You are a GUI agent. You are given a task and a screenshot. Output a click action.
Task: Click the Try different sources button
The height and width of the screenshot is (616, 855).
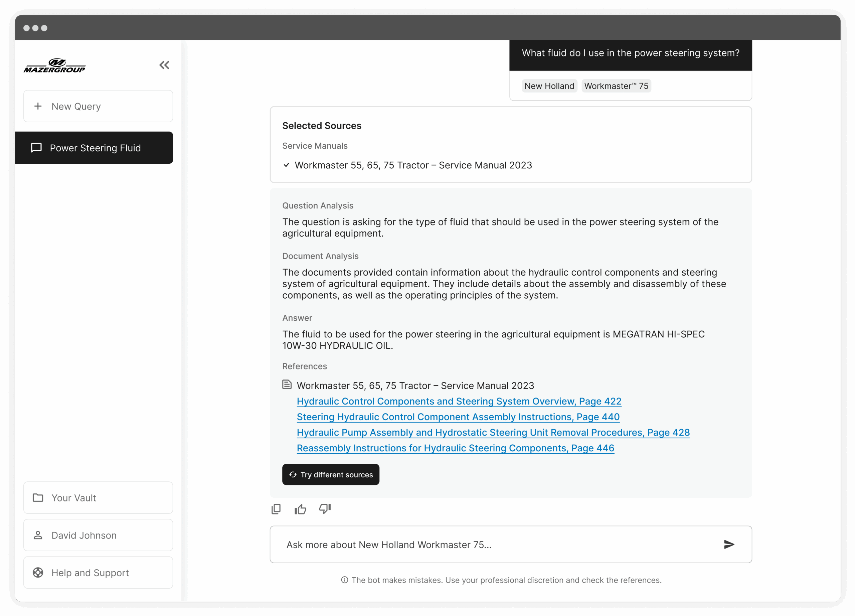[x=331, y=475]
